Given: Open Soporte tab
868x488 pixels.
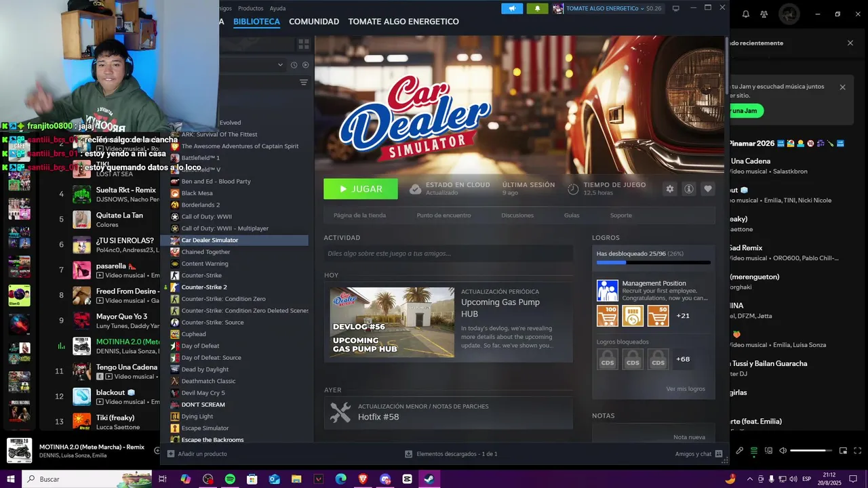Looking at the screenshot, I should (x=620, y=216).
